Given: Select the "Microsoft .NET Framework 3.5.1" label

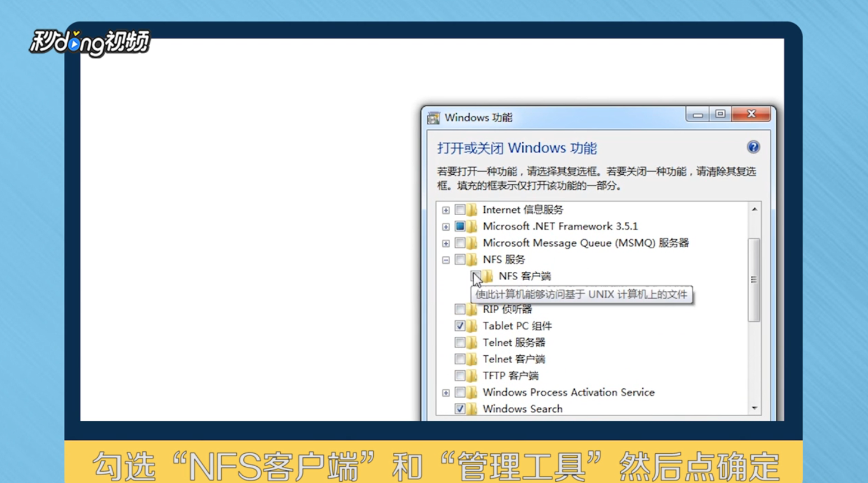Looking at the screenshot, I should point(560,226).
